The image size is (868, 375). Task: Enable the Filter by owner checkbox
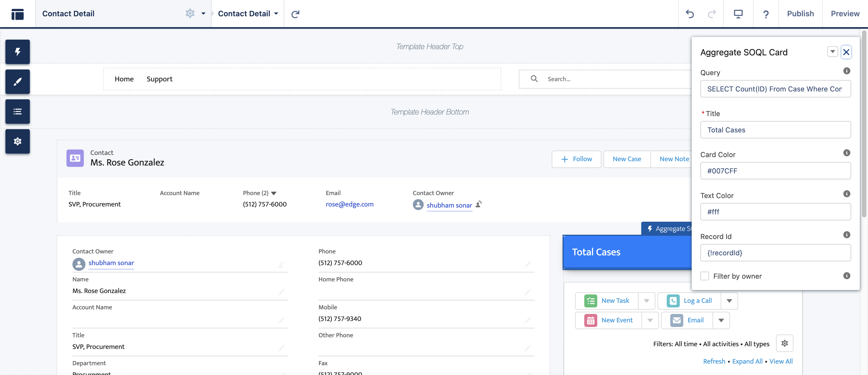tap(705, 276)
